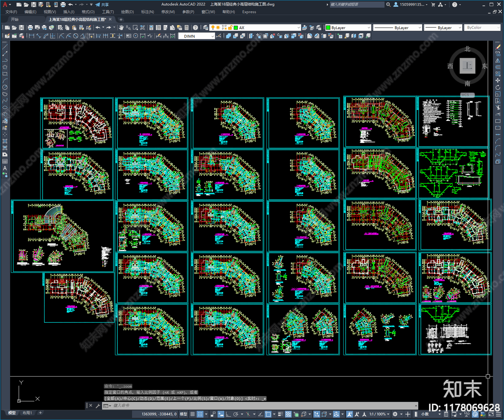This screenshot has height=420, width=504.
Task: Select the Linear dimension tool
Action: coord(31,36)
